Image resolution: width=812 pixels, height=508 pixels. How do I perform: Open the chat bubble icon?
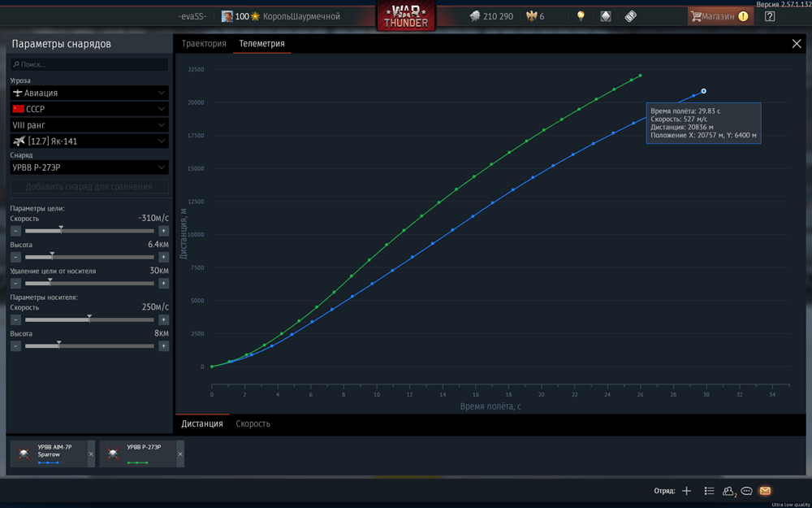(x=746, y=490)
